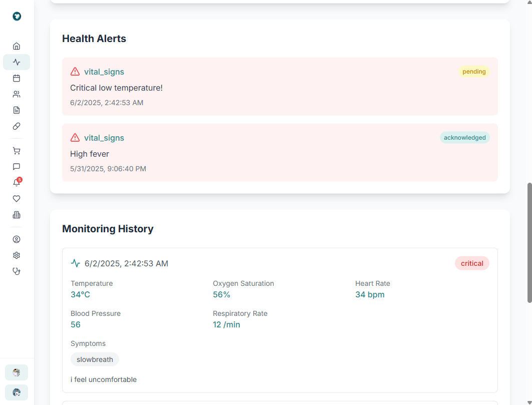Screen dimensions: 532x405
Task: Open the chat messages icon
Action: click(x=17, y=167)
